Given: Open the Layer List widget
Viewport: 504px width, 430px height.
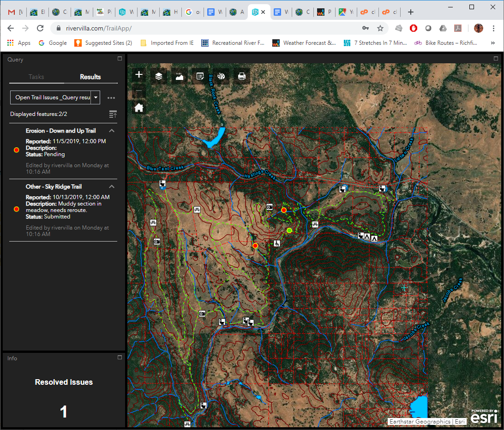Looking at the screenshot, I should coord(159,77).
